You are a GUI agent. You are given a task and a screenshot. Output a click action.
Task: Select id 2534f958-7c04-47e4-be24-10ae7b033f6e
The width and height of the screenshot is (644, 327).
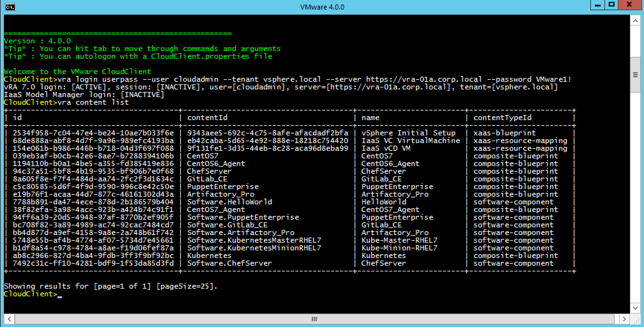(93, 133)
